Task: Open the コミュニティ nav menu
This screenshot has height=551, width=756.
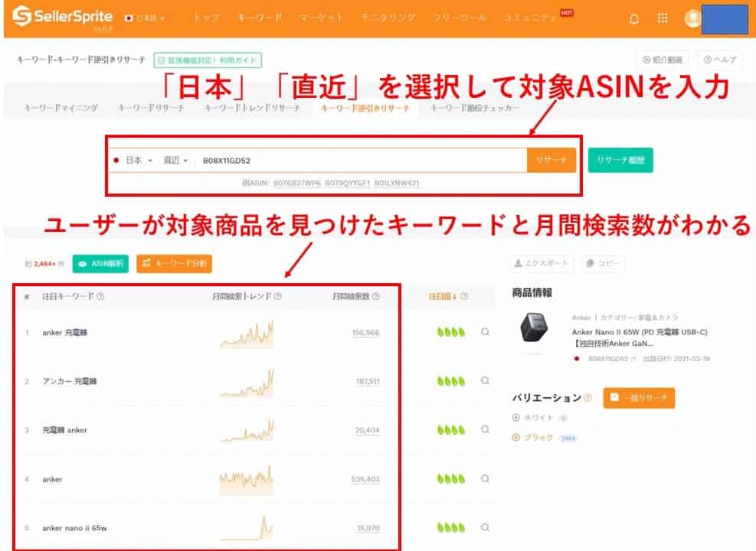Action: pos(530,18)
